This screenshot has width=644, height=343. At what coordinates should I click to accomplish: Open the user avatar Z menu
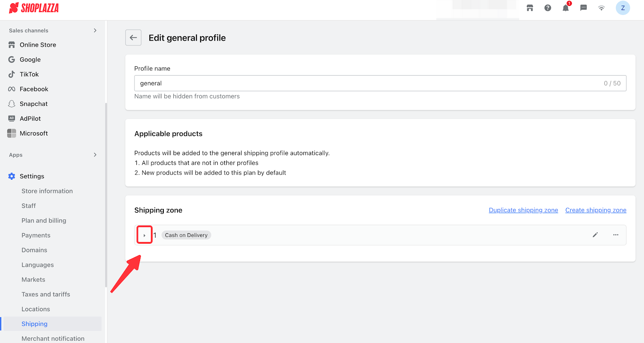pos(623,8)
